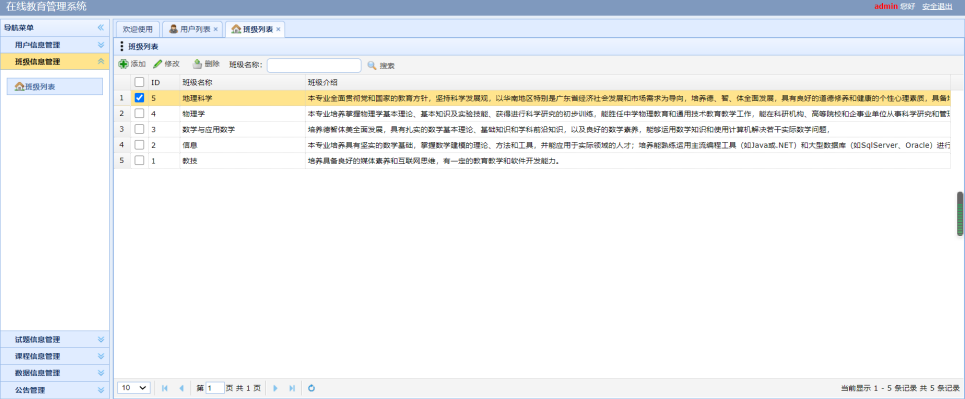Expand the 公告管理 accordion section
Viewport: 965px width, 399px height.
(x=55, y=390)
